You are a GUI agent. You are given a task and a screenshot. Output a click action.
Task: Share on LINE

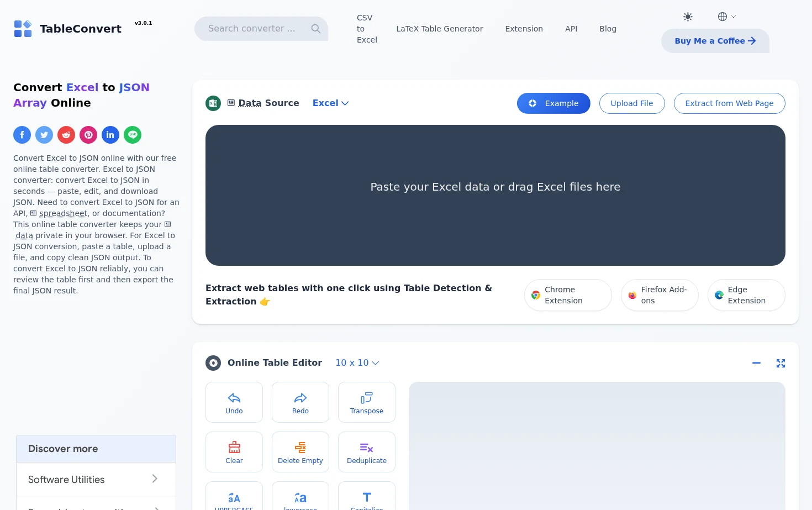pyautogui.click(x=133, y=135)
